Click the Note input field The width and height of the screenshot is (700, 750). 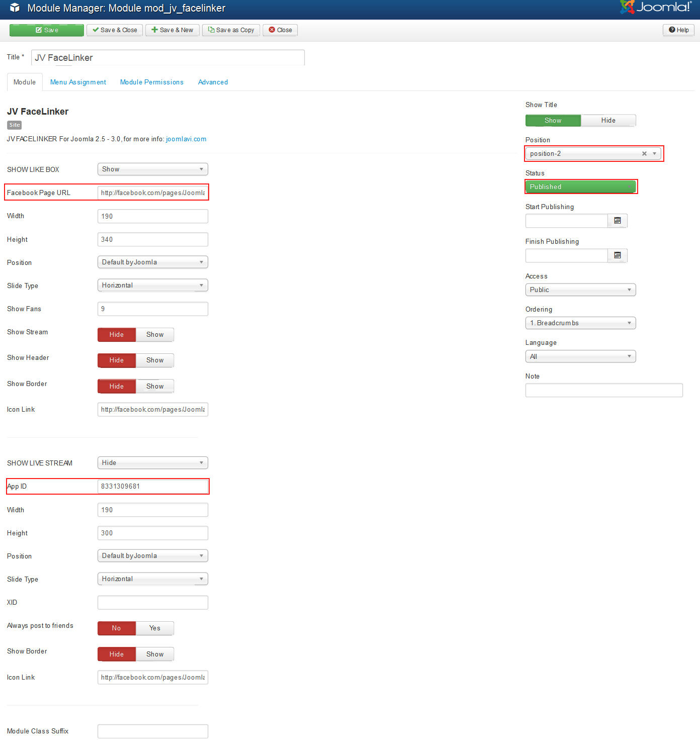pyautogui.click(x=604, y=391)
